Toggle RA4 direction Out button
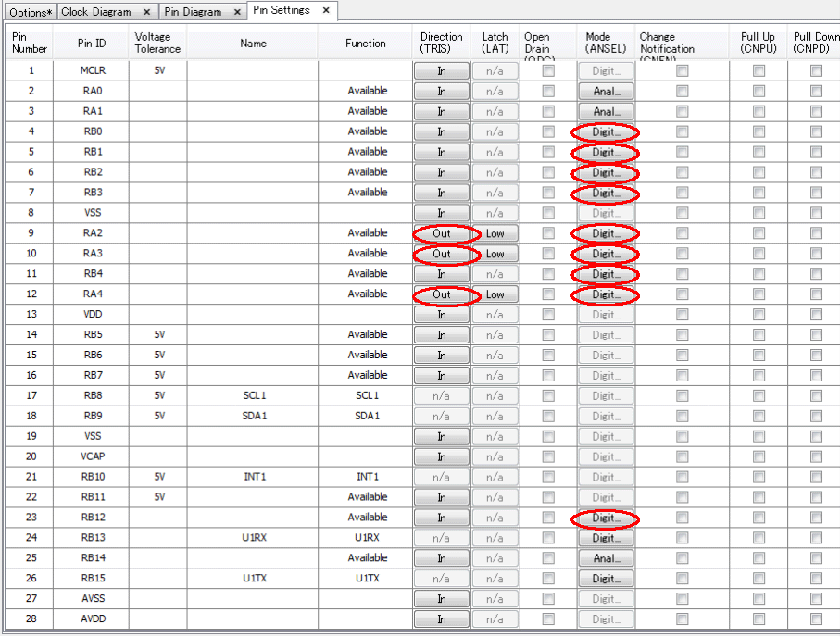The height and width of the screenshot is (637, 840). click(x=442, y=294)
